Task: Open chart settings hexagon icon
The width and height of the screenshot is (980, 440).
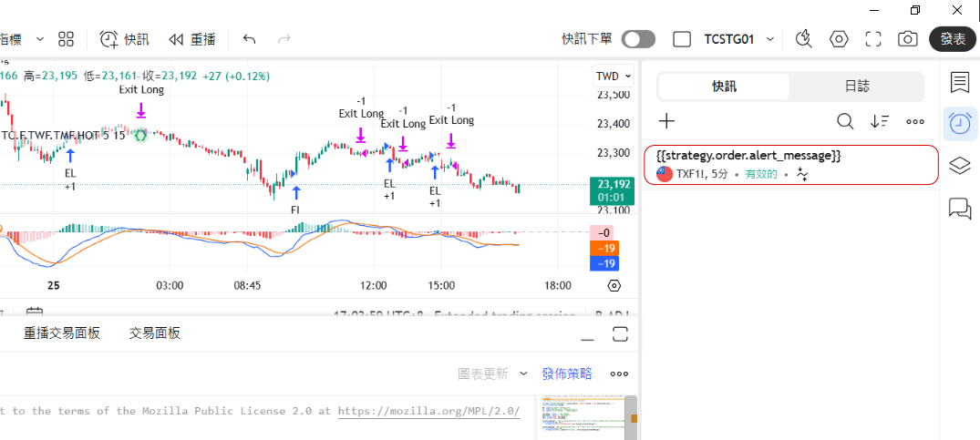Action: coord(838,39)
